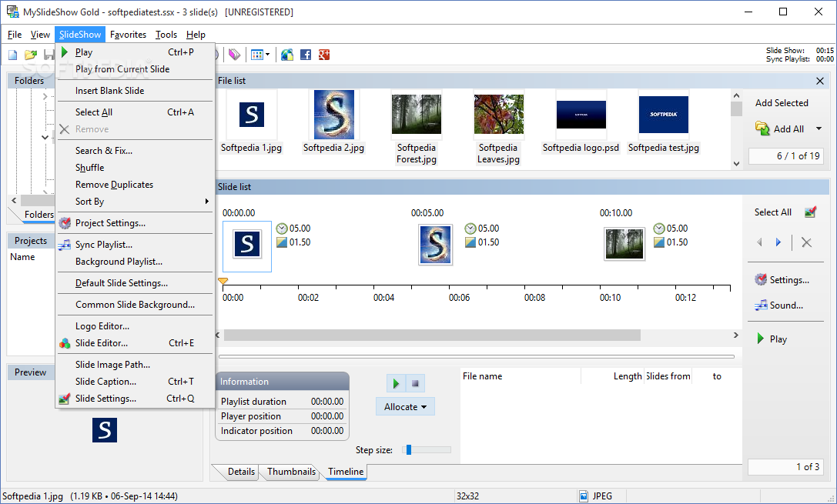Select Background Playlist menu item
Screen dimensions: 837x504
pos(135,262)
